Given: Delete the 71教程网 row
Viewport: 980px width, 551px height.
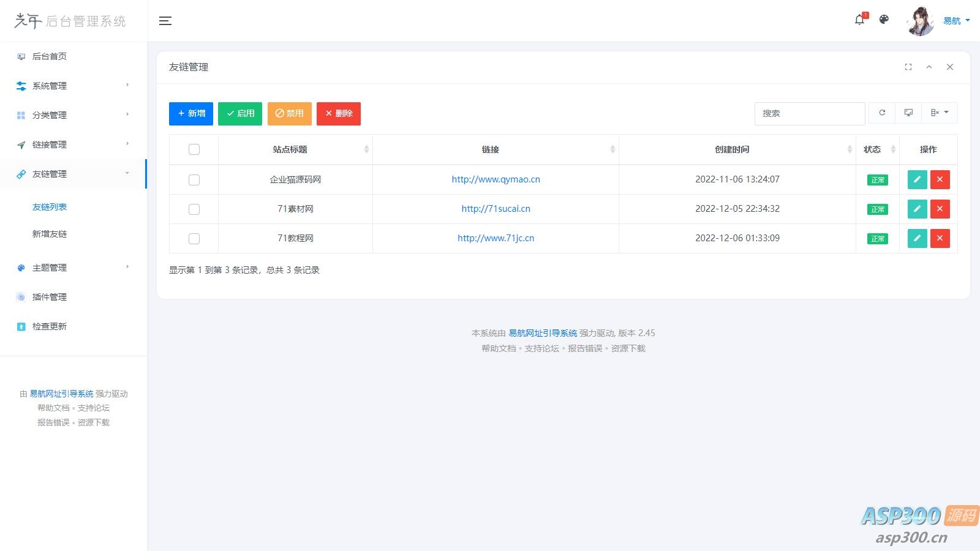Looking at the screenshot, I should tap(940, 238).
